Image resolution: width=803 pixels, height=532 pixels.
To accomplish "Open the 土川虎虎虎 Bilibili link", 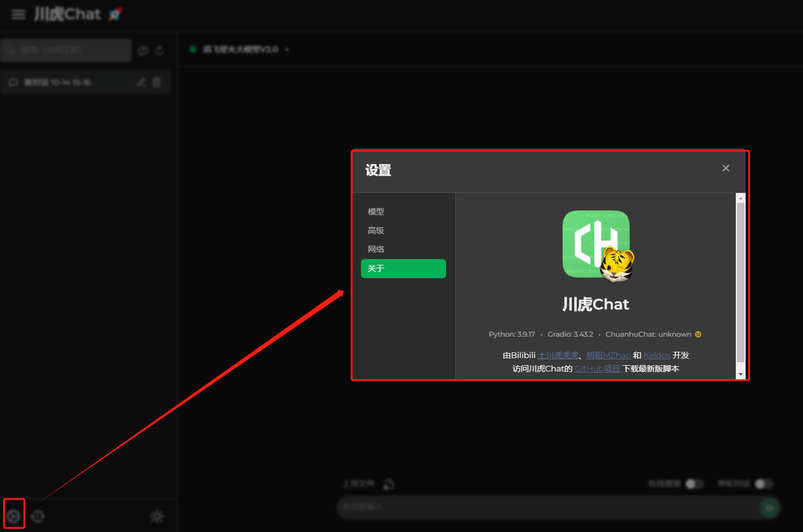I will tap(558, 355).
